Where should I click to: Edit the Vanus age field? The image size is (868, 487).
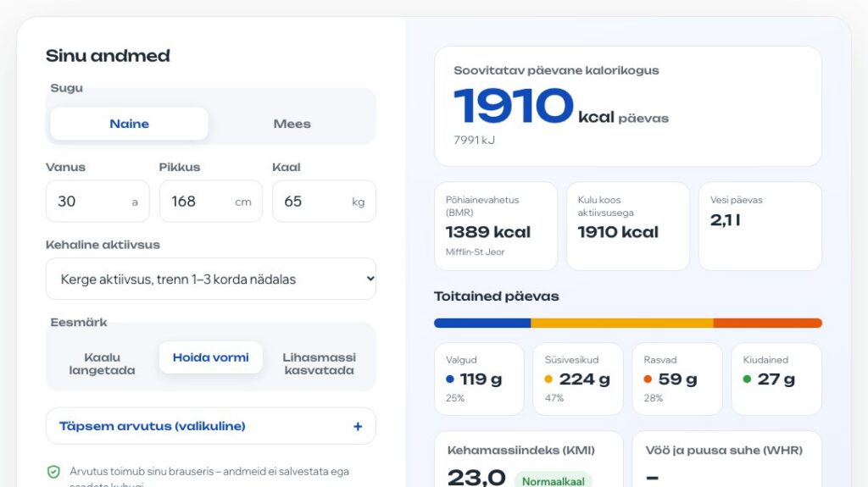click(x=97, y=202)
